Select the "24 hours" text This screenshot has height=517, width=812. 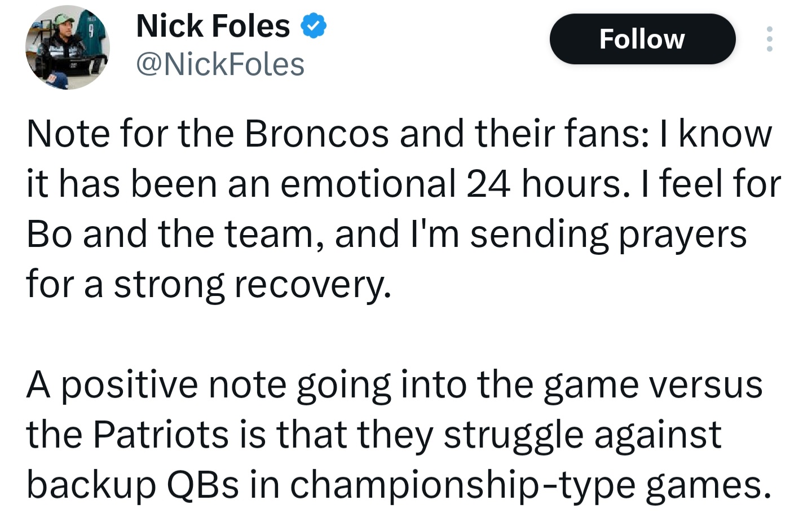(544, 184)
